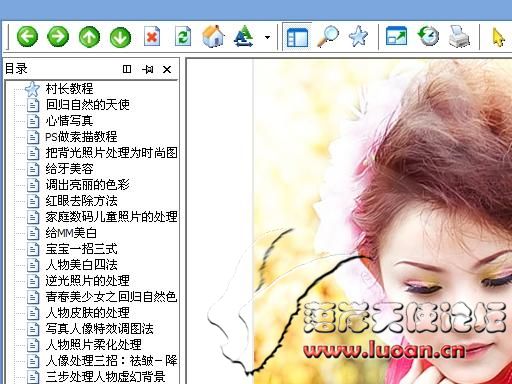Click the full screen window icon
The height and width of the screenshot is (384, 512).
click(x=396, y=36)
